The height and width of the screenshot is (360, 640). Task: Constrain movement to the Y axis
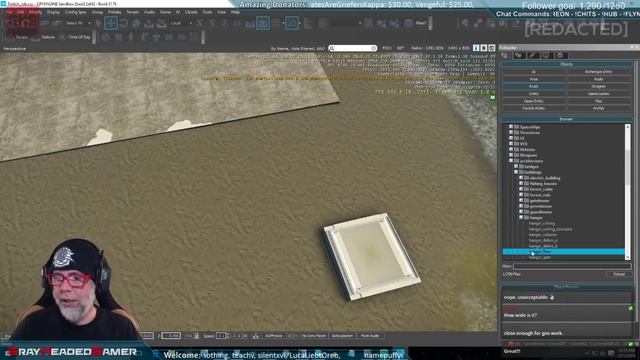(212, 23)
